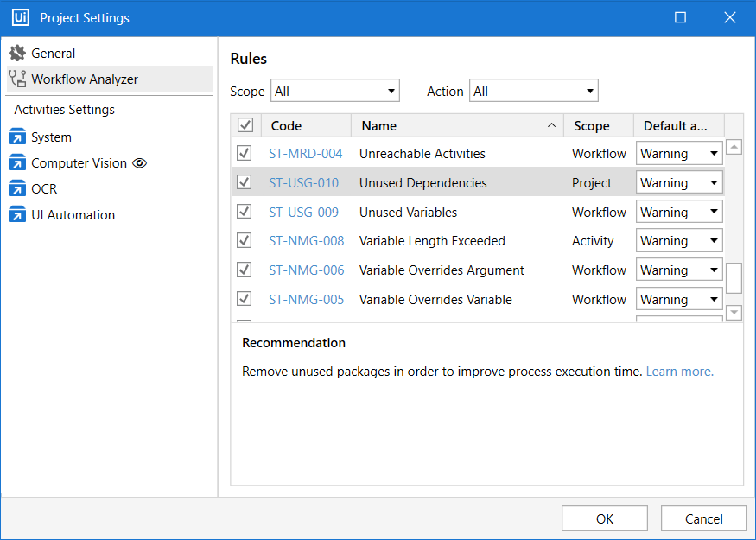Open Warning dropdown for Unused Dependencies
The width and height of the screenshot is (756, 540).
(679, 183)
